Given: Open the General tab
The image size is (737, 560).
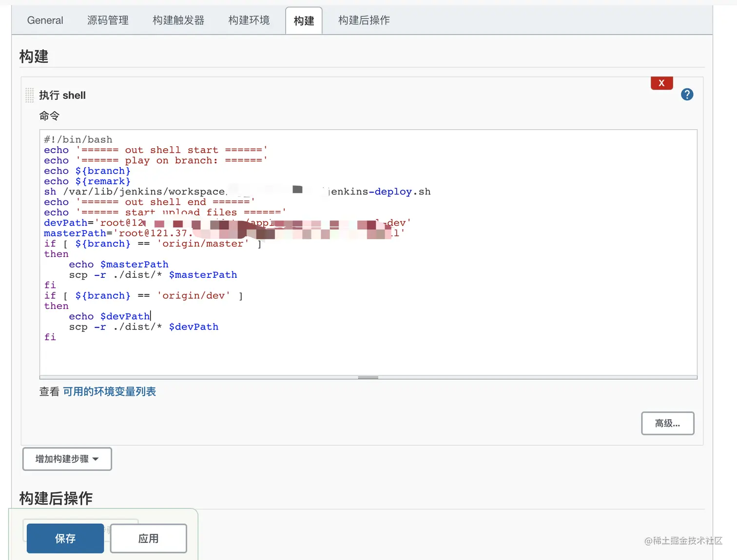Looking at the screenshot, I should [x=45, y=20].
